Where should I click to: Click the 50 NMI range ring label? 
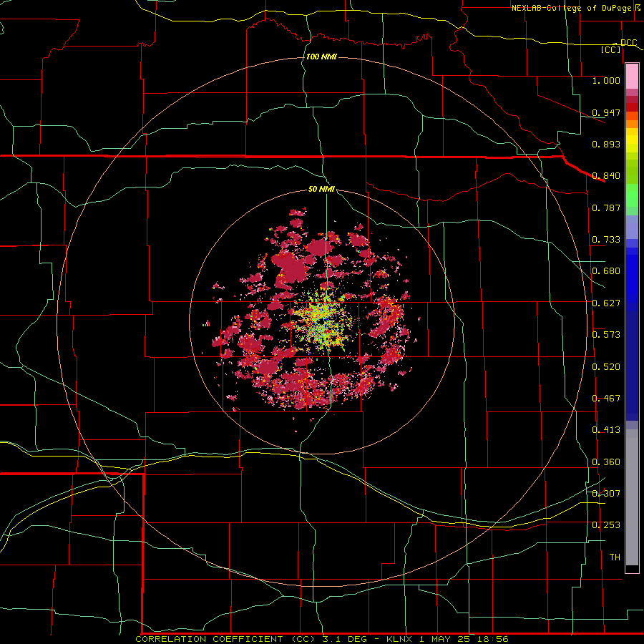[x=321, y=190]
